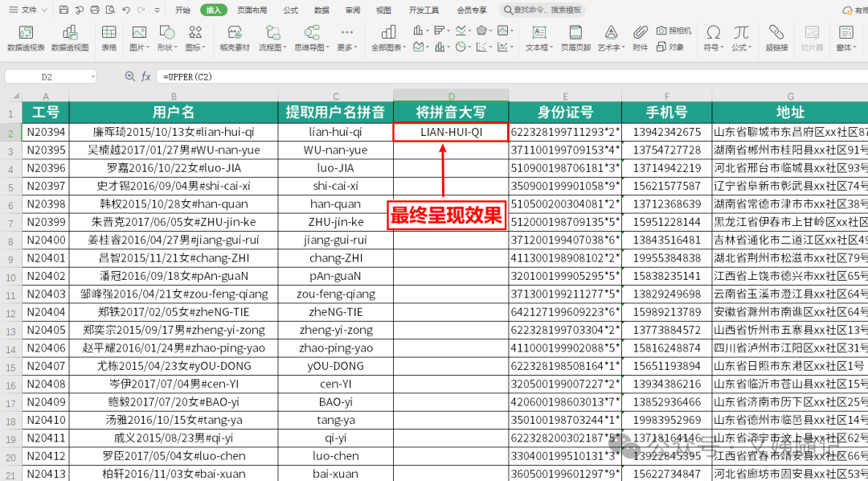Open the 开发工具 tab
868x481 pixels.
[x=424, y=10]
